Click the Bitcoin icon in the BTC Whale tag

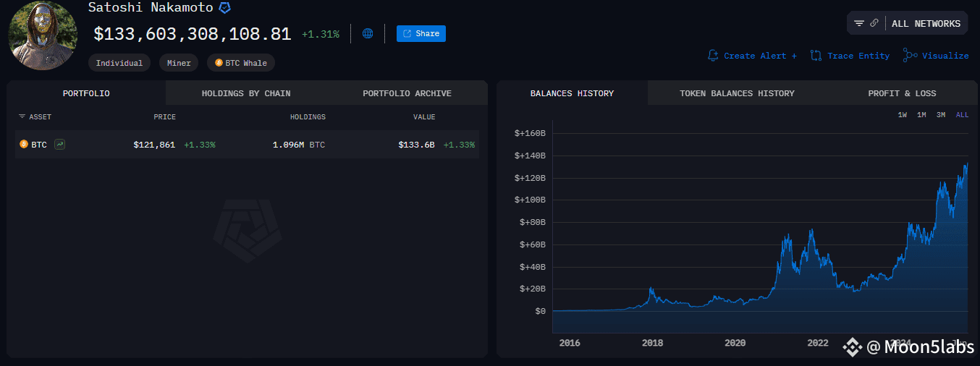click(219, 63)
